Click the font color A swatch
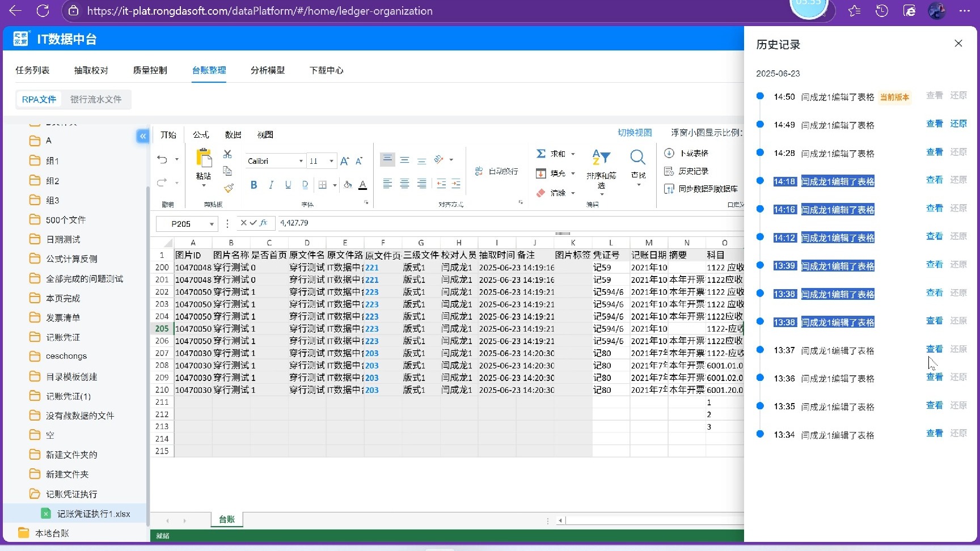The height and width of the screenshot is (551, 980). [x=363, y=185]
